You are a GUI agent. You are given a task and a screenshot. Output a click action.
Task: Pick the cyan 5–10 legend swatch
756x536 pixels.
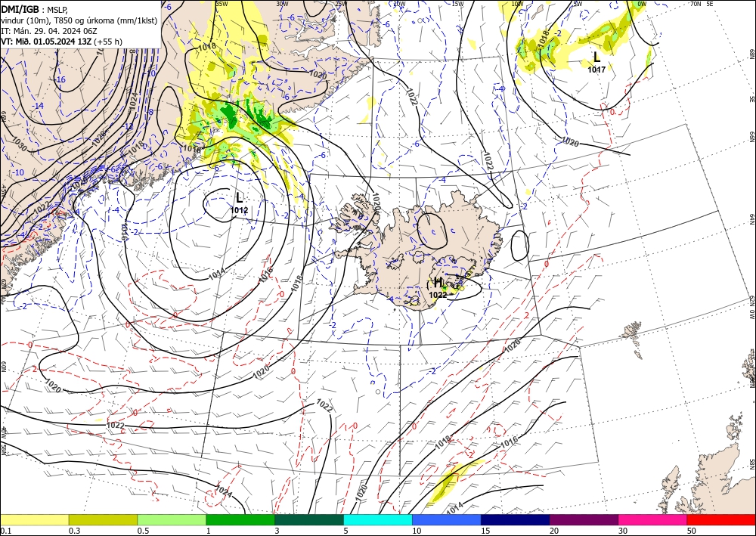point(378,519)
